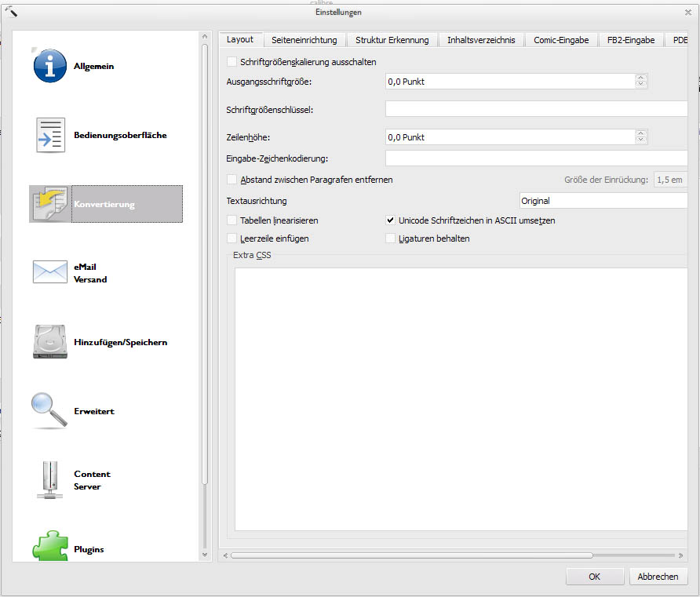Viewport: 700px width, 597px height.
Task: Click the hammer icon in title bar
Action: [x=11, y=12]
